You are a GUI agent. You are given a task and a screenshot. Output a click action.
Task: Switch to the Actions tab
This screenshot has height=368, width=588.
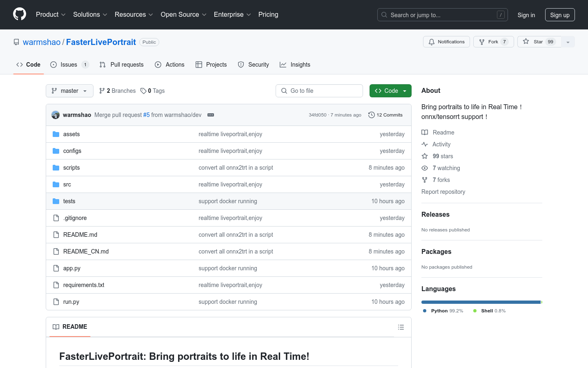(169, 65)
